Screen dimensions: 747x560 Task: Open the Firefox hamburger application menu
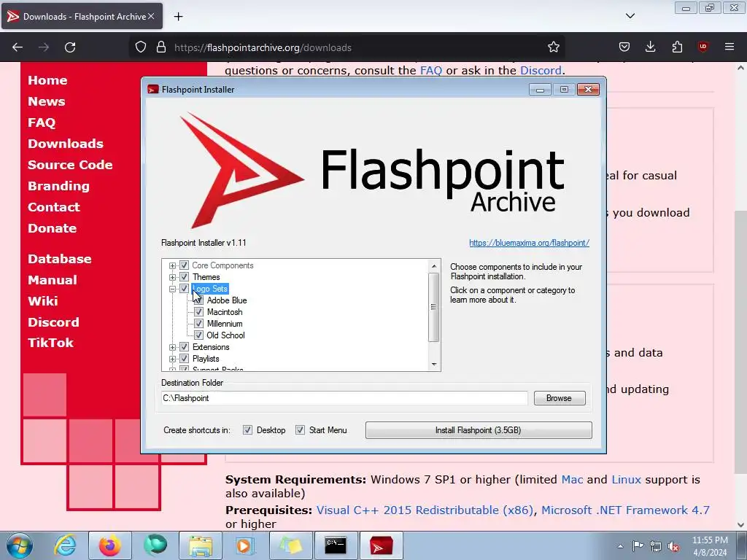pyautogui.click(x=729, y=47)
